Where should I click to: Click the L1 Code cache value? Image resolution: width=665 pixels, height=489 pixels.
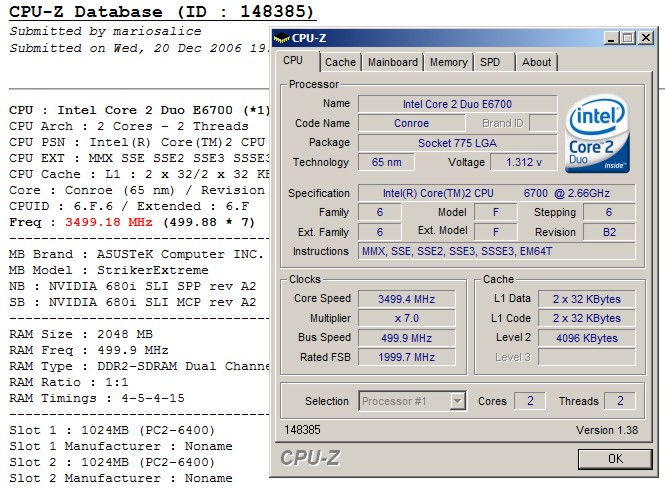point(587,318)
